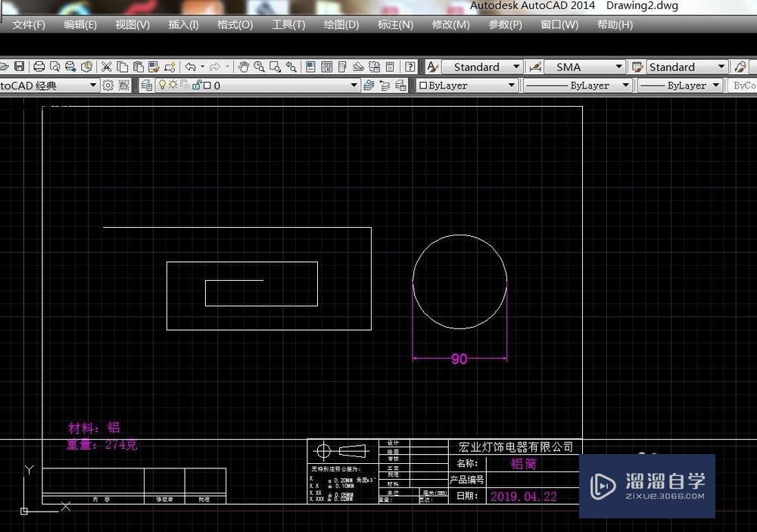The height and width of the screenshot is (532, 757).
Task: Click the Cut scissors icon
Action: (107, 67)
